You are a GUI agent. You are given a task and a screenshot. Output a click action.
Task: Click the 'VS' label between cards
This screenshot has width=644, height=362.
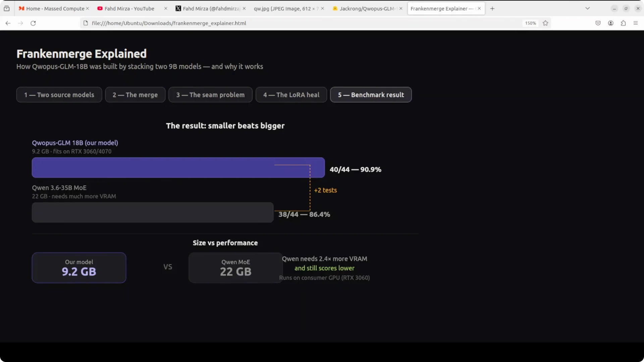point(168,267)
